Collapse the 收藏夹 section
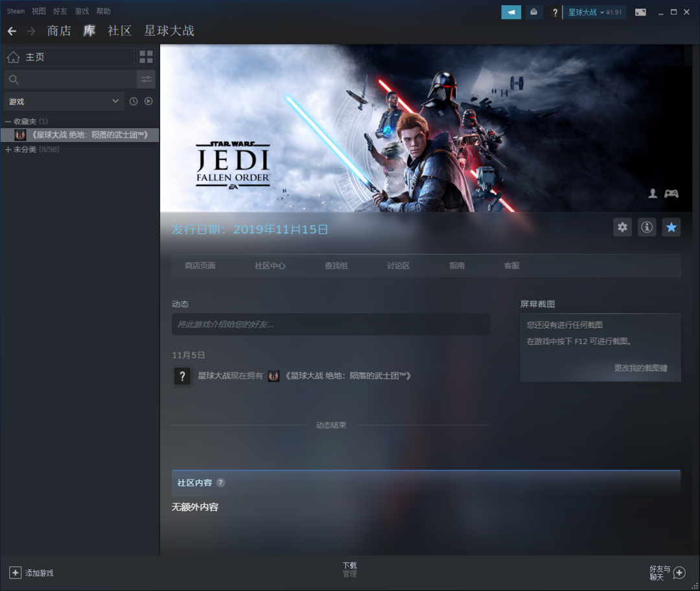 pos(8,122)
